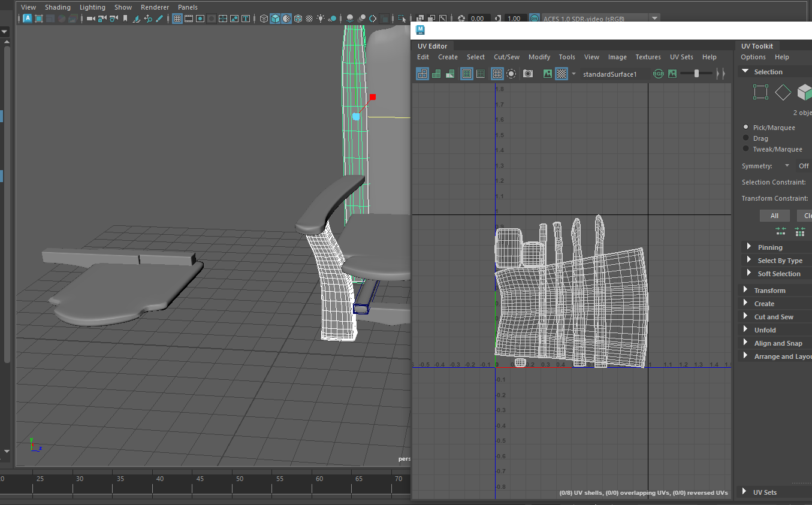Screen dimensions: 812x505
Task: Adjust the UV Editor dim image slider
Action: click(x=696, y=74)
